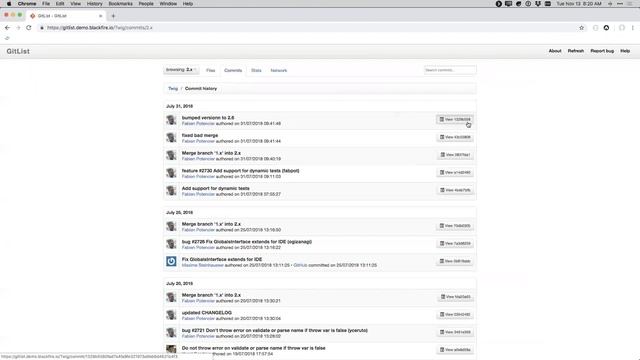Click the address bar URL
This screenshot has width=640, height=360.
[x=100, y=28]
